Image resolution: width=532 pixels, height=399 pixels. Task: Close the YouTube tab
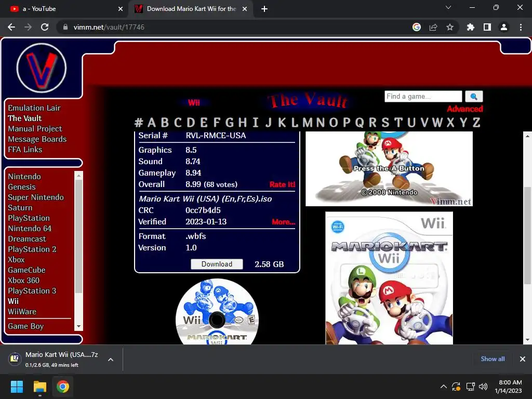tap(121, 9)
